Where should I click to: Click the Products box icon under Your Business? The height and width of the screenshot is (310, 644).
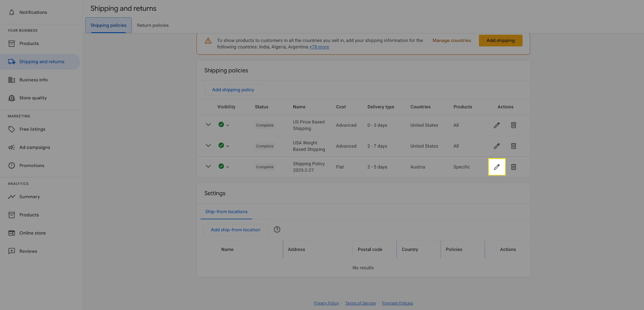(x=12, y=44)
